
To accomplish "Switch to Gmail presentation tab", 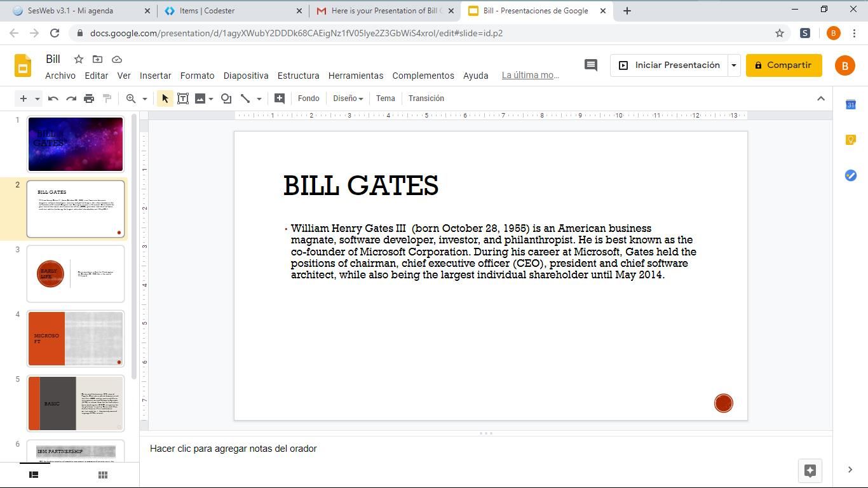I will [385, 11].
